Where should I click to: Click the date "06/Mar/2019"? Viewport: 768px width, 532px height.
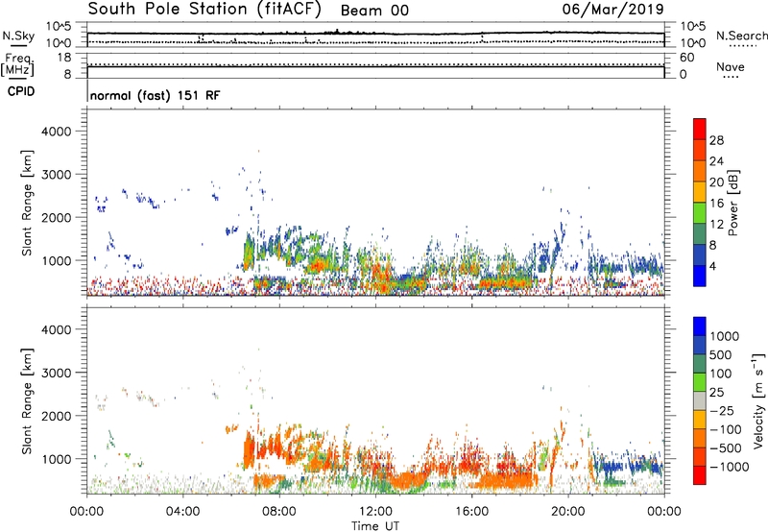coord(612,9)
